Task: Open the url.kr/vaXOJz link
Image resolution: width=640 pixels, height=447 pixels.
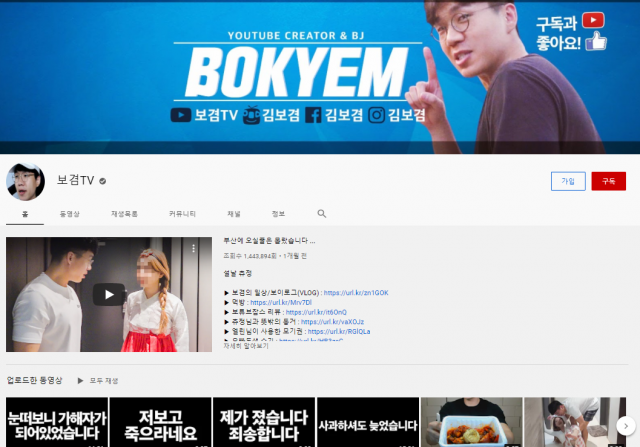Action: tap(332, 322)
